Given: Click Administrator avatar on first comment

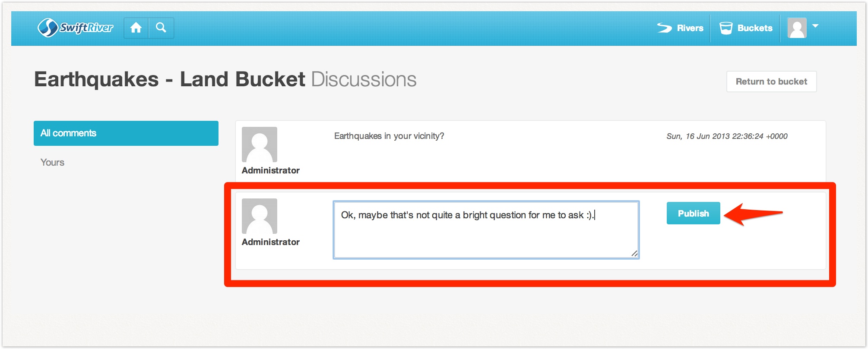Looking at the screenshot, I should (x=259, y=145).
